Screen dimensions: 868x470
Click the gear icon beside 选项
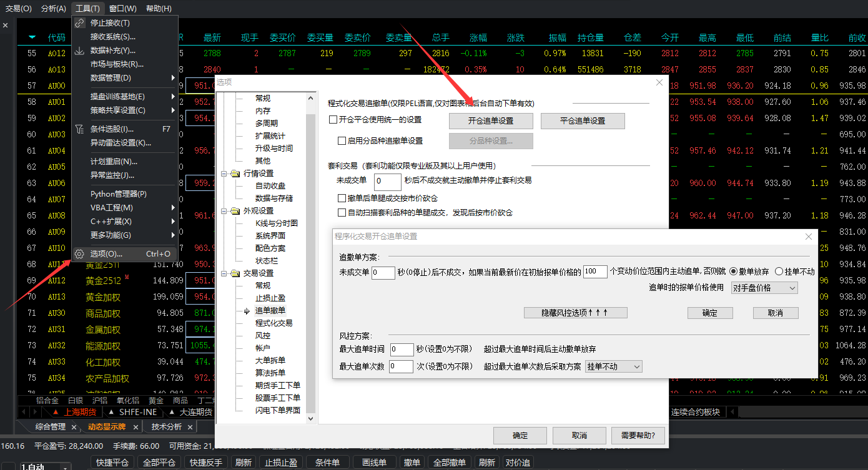(79, 254)
